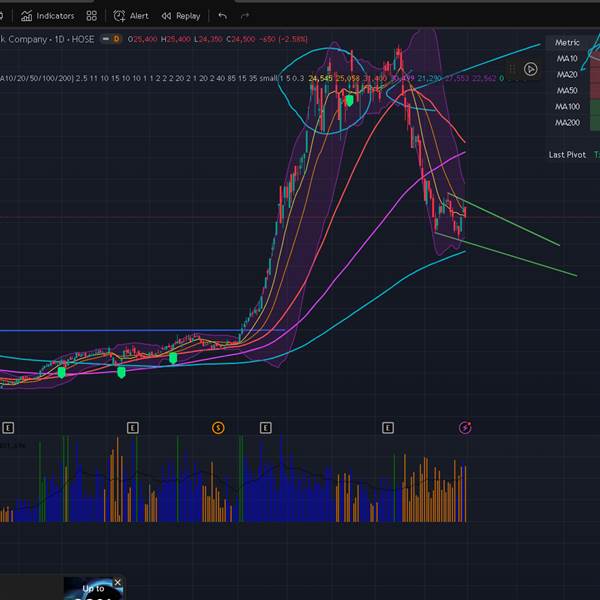Click the floating play button on chart
600x600 pixels.
pos(530,69)
